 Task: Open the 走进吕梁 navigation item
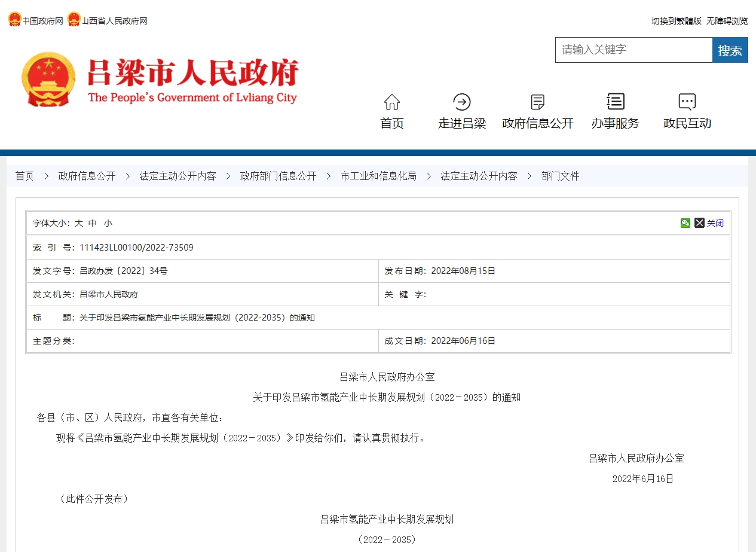[462, 123]
